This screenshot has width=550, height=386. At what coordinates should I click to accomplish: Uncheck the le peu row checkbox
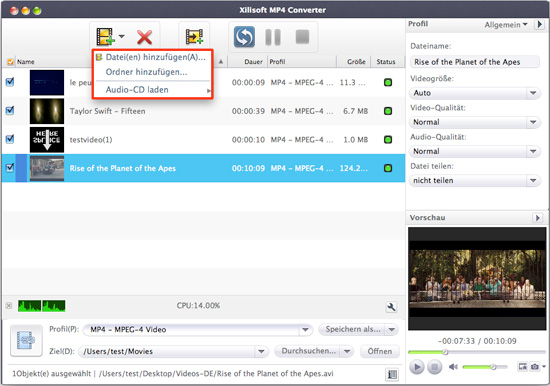point(10,82)
